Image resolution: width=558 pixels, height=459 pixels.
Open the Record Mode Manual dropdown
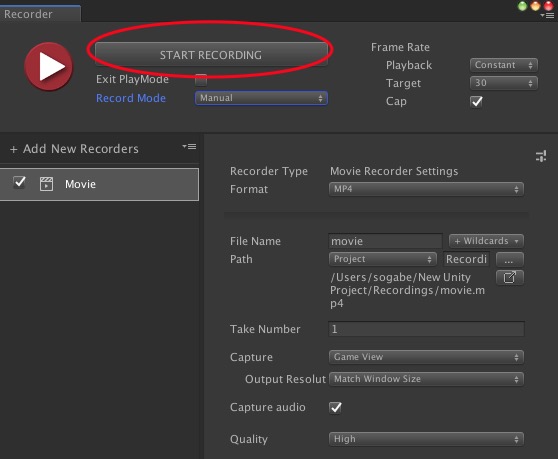tap(261, 98)
